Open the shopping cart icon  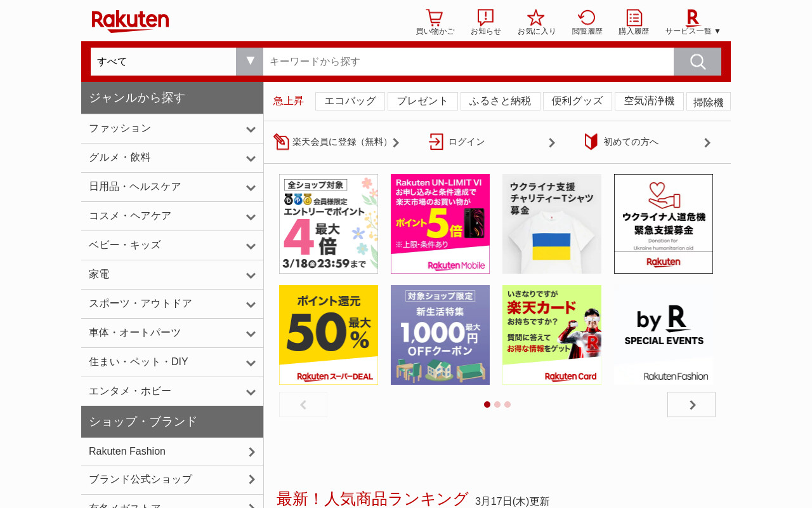(435, 18)
